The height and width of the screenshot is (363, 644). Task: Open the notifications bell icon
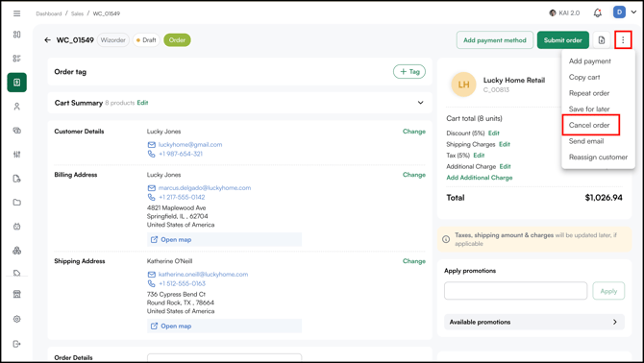tap(598, 13)
